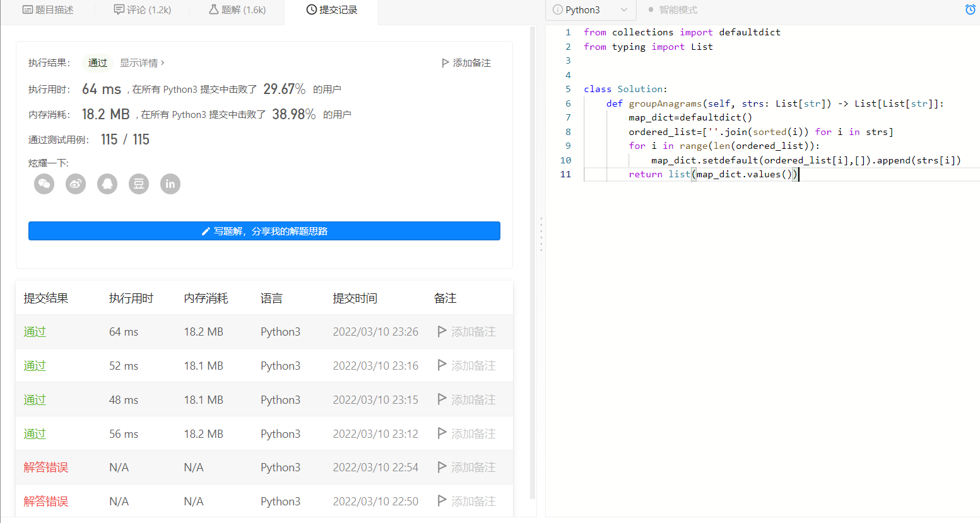Image resolution: width=980 pixels, height=523 pixels.
Task: Click the 添加备注 text in 23:15 row
Action: (473, 399)
